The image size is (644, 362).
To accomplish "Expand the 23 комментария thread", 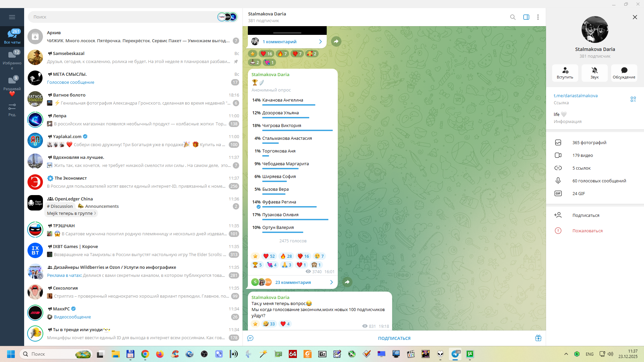I will (x=293, y=282).
